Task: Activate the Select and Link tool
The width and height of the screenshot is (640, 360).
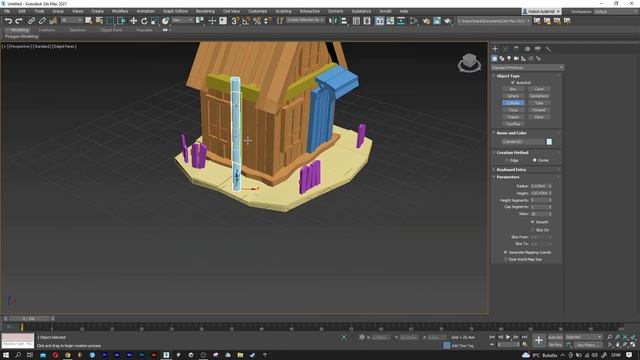Action: (31, 21)
